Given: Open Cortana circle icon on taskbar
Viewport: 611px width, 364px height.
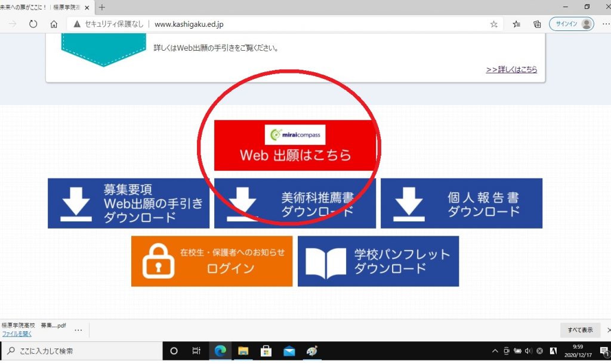Looking at the screenshot, I should [x=174, y=351].
